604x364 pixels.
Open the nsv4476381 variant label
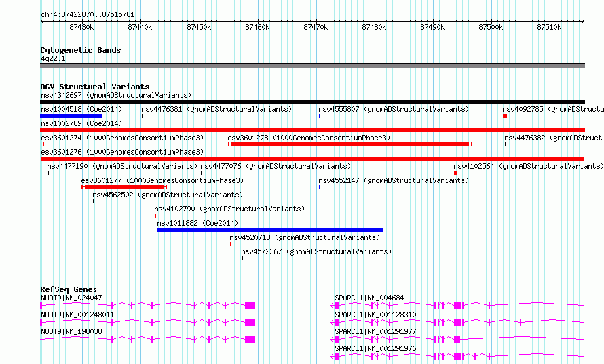pyautogui.click(x=216, y=109)
